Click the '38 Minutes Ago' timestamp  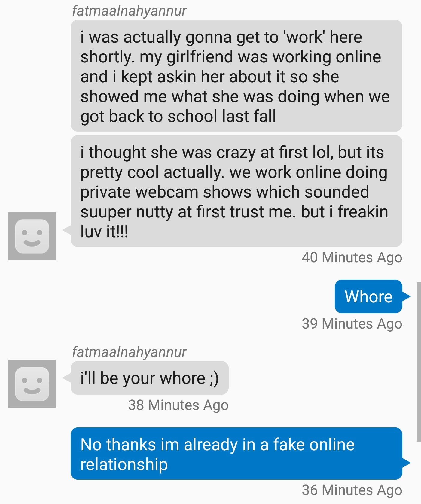pos(178,405)
